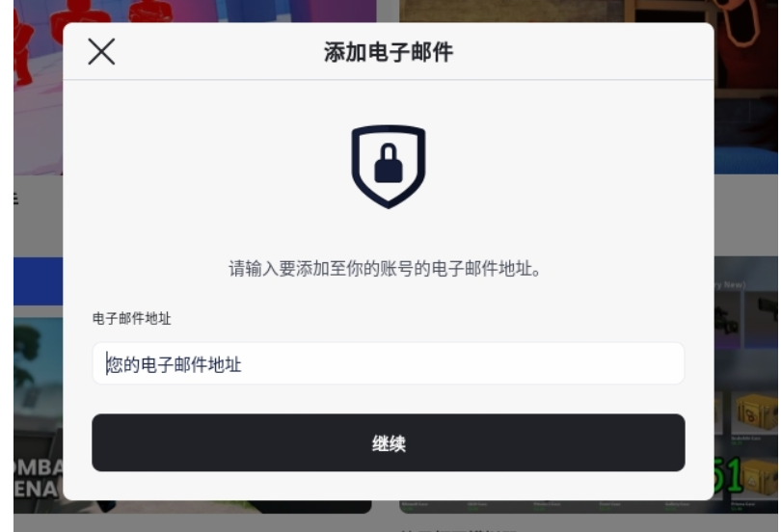Close the 添加电子邮件 dialog with X
The width and height of the screenshot is (781, 532).
pos(101,51)
